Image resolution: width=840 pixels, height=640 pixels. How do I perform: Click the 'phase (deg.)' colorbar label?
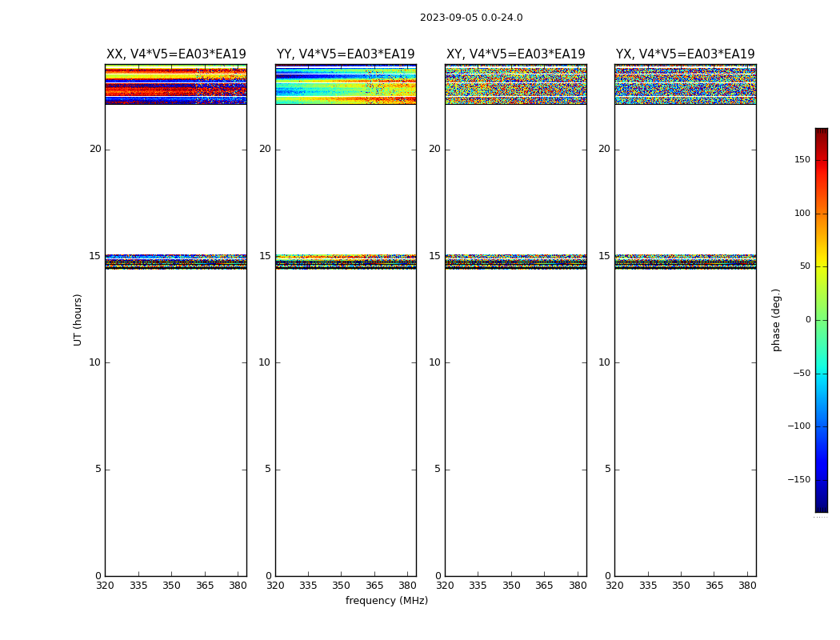pyautogui.click(x=776, y=320)
